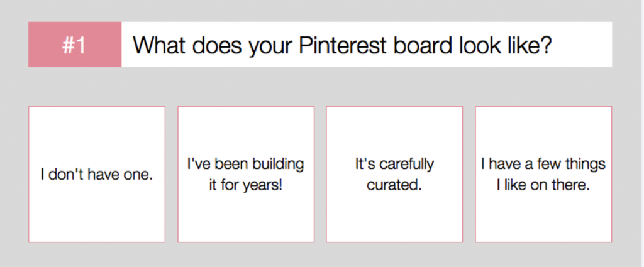This screenshot has width=644, height=267.
Task: Click the "It's carefully" text line
Action: pyautogui.click(x=394, y=165)
